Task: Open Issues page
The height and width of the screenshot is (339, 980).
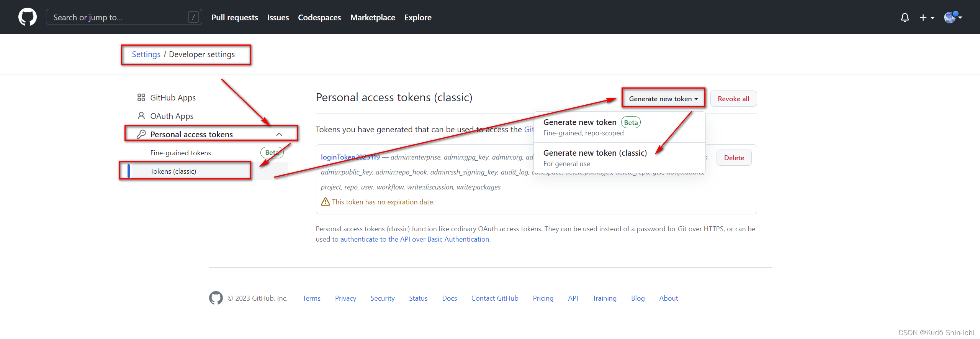Action: [x=278, y=17]
